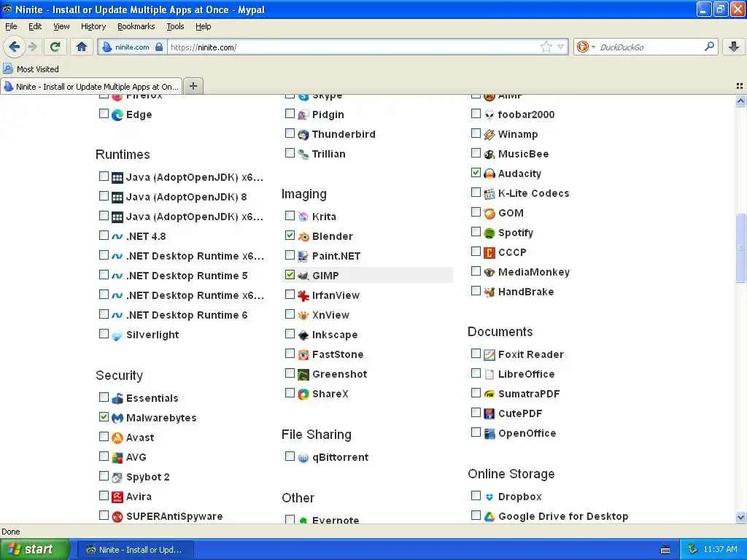Click the IrfanView red icon

[x=303, y=296]
